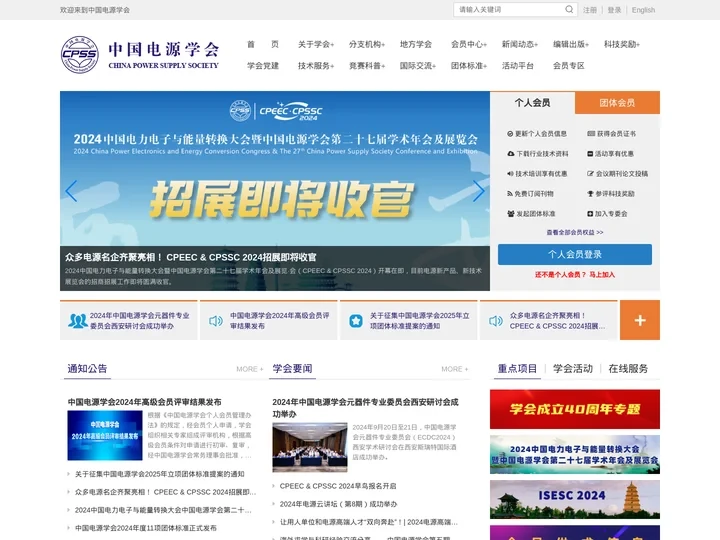Switch to 团体会员 tab
The height and width of the screenshot is (540, 720).
tap(617, 102)
